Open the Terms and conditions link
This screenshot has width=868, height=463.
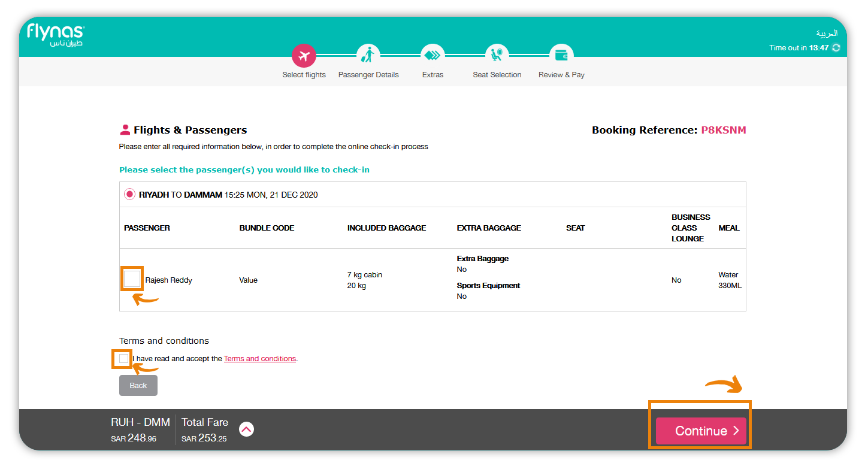point(259,358)
